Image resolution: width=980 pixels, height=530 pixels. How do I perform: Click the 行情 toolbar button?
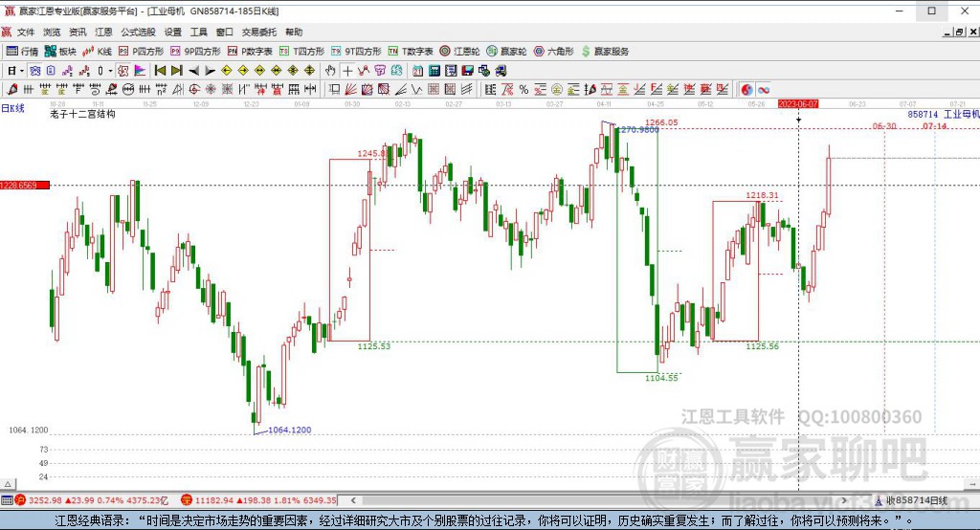click(x=23, y=52)
